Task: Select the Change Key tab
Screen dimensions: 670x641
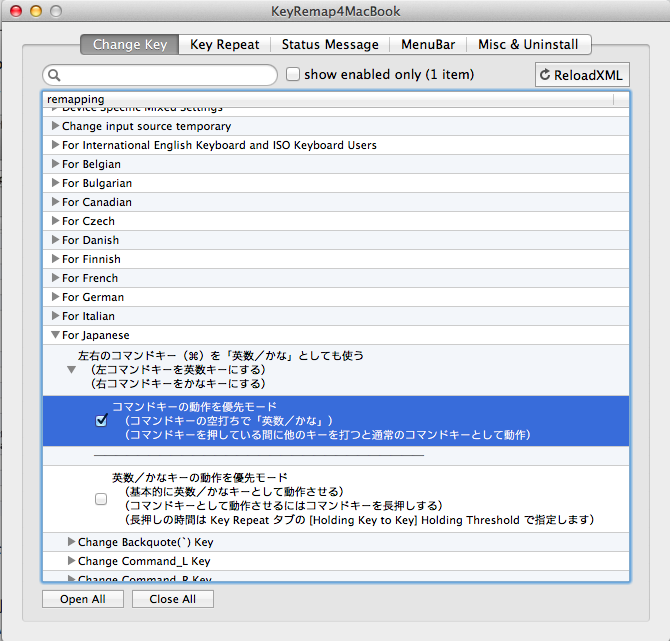Action: 130,44
